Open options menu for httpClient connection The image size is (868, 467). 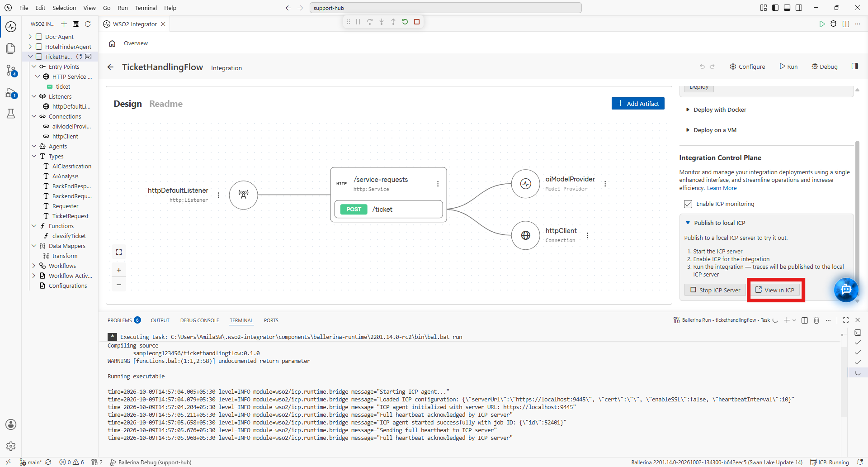pyautogui.click(x=587, y=235)
